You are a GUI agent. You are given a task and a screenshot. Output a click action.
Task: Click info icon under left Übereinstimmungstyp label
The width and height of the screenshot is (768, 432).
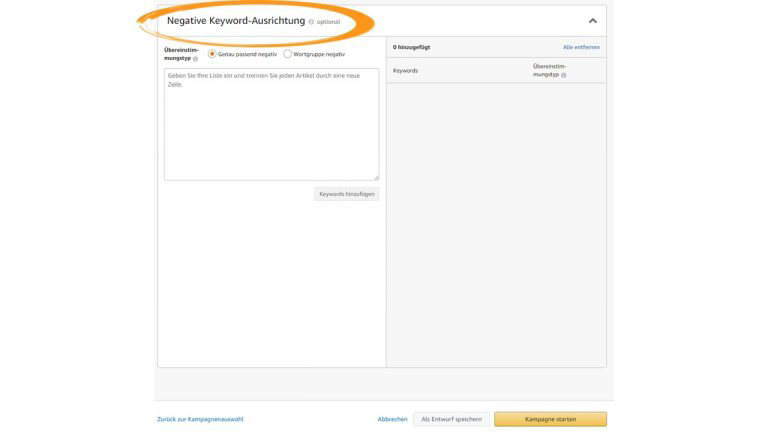click(x=195, y=59)
